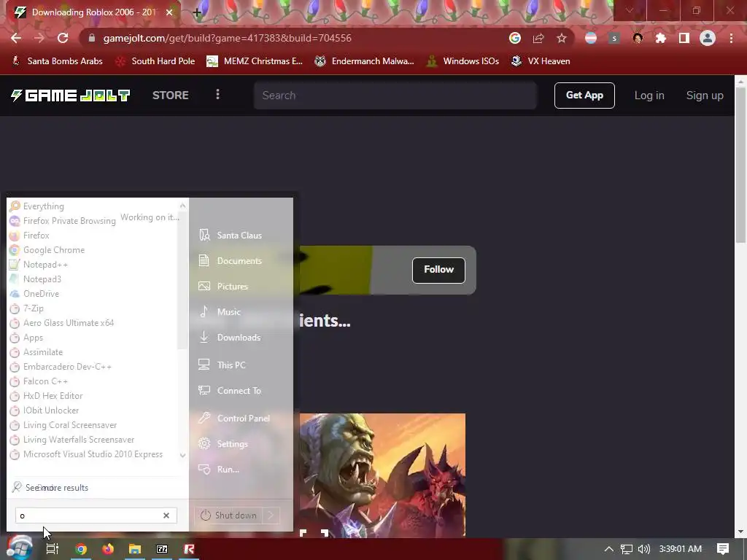Click the Shut down button
This screenshot has height=560, width=747.
click(228, 516)
